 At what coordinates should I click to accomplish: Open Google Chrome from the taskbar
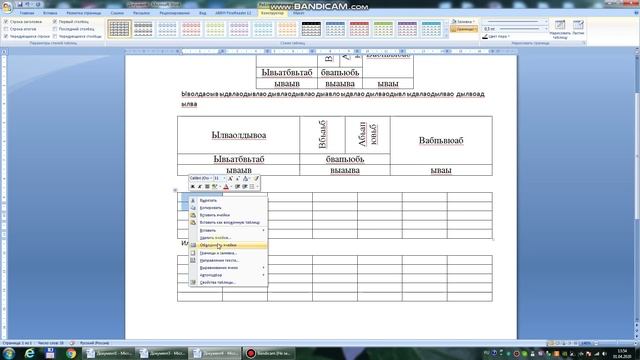click(x=71, y=353)
